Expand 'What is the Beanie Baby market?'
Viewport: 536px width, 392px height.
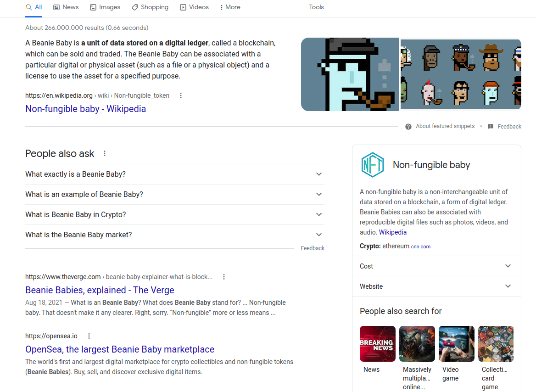tap(175, 235)
